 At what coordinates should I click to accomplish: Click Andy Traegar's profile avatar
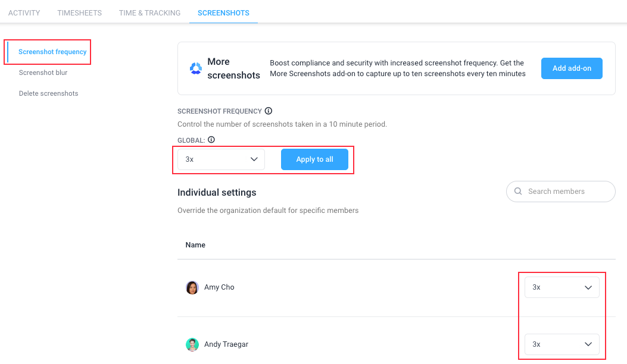(x=192, y=344)
